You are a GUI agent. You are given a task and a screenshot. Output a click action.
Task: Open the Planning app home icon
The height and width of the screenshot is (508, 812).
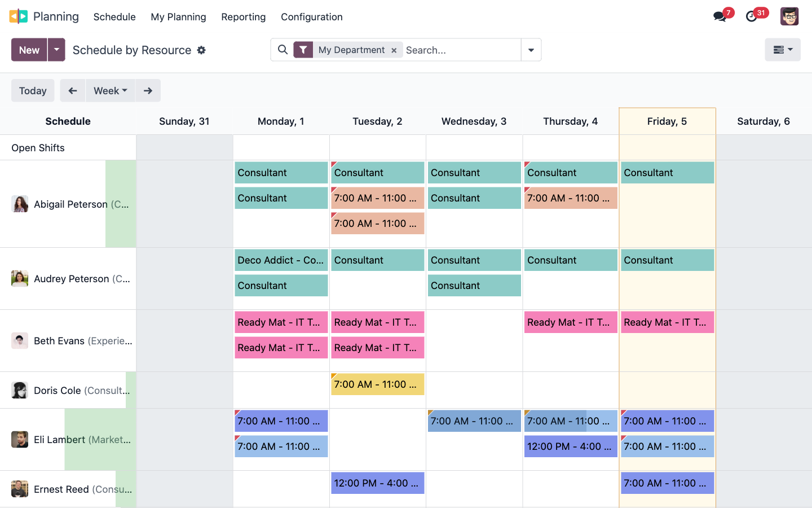tap(19, 16)
